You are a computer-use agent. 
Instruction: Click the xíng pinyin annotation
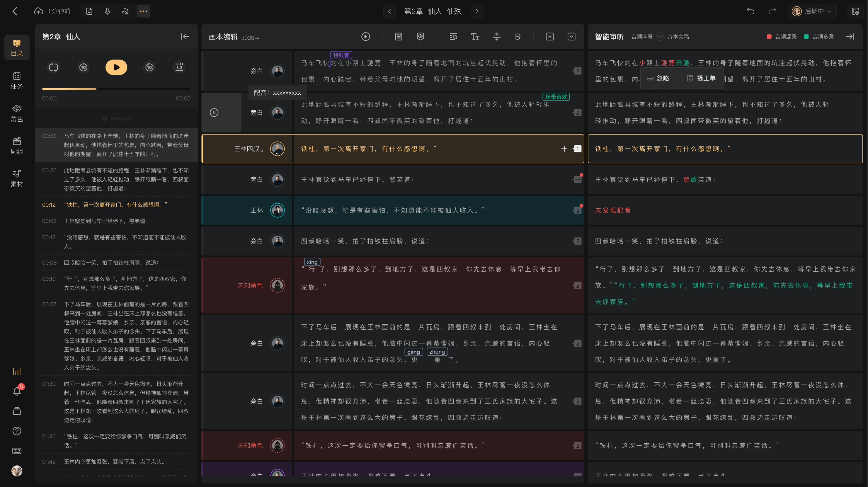pyautogui.click(x=312, y=262)
